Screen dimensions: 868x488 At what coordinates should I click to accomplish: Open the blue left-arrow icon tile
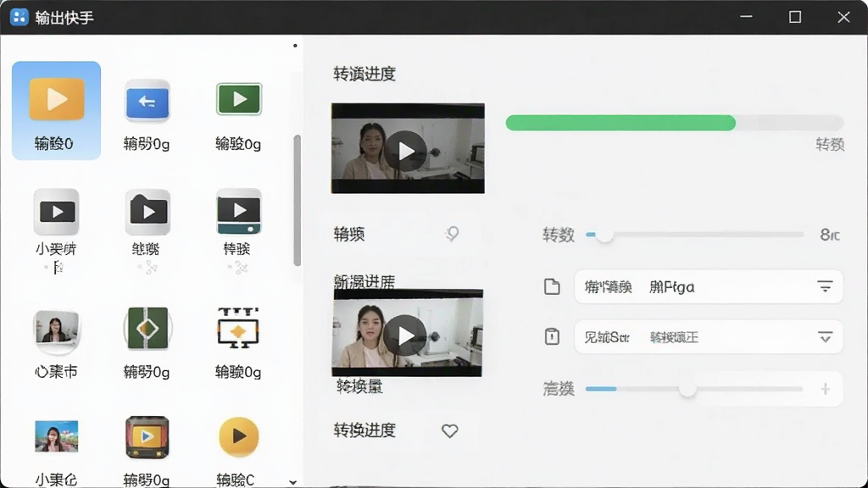(x=147, y=102)
